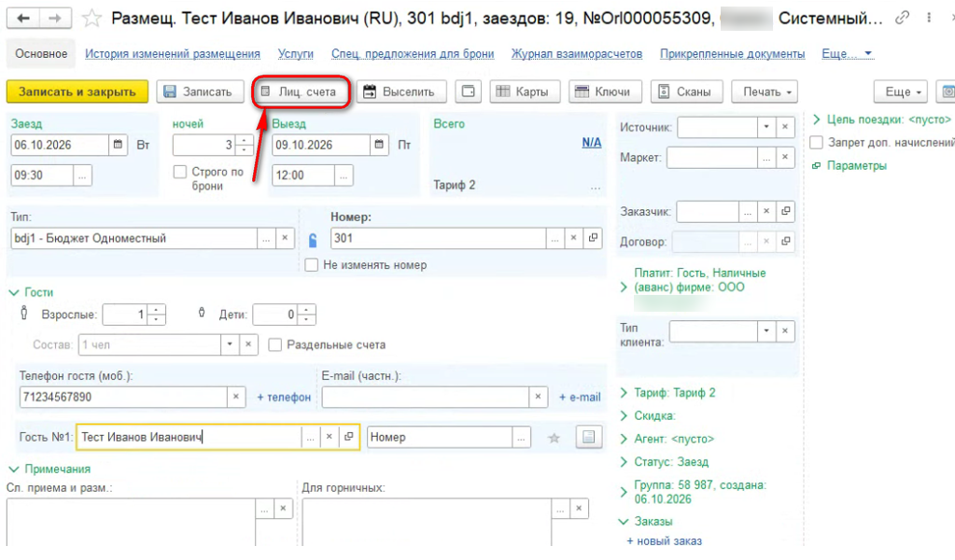Click the gray star icon in the guest row
Viewport: 955px width, 560px height.
tap(554, 438)
